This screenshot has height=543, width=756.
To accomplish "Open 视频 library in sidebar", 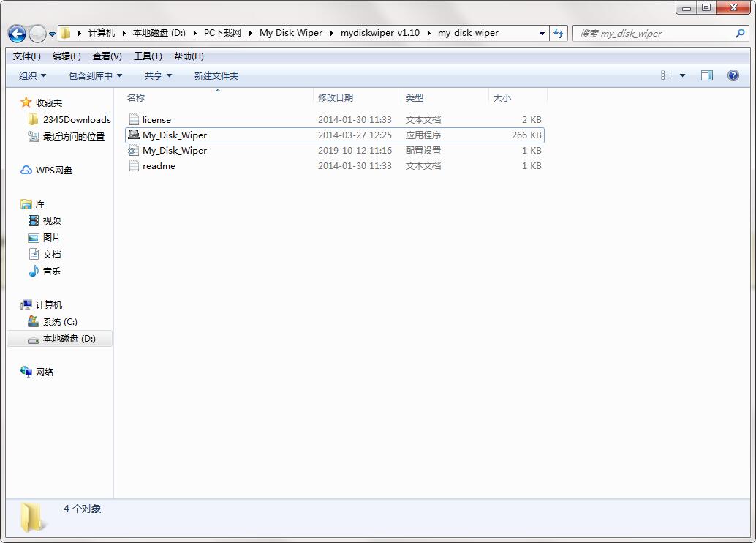I will 52,220.
